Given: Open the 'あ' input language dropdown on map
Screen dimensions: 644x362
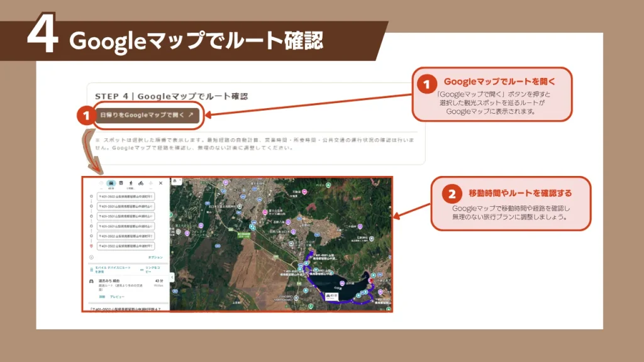Looking at the screenshot, I should 177,181.
